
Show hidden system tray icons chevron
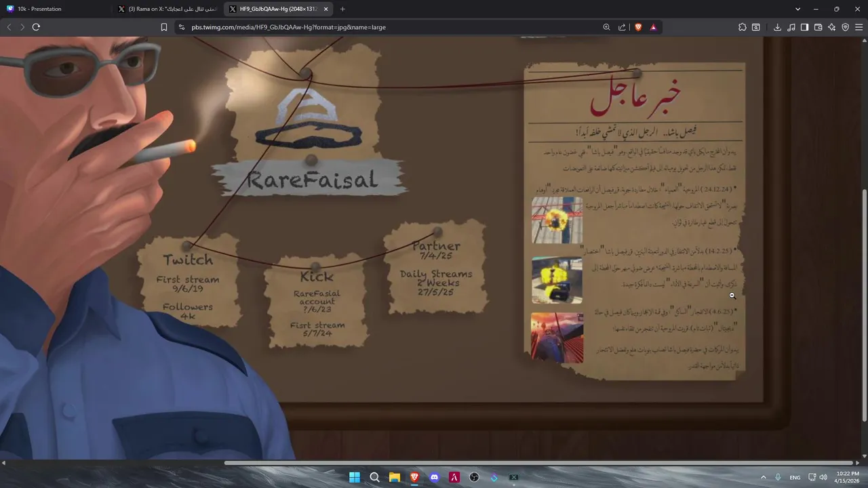point(764,477)
